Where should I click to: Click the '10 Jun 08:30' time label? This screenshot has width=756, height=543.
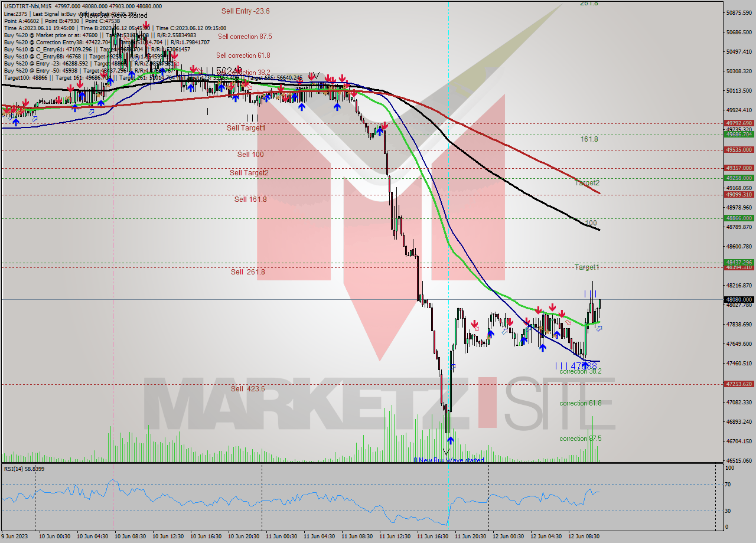coord(130,537)
